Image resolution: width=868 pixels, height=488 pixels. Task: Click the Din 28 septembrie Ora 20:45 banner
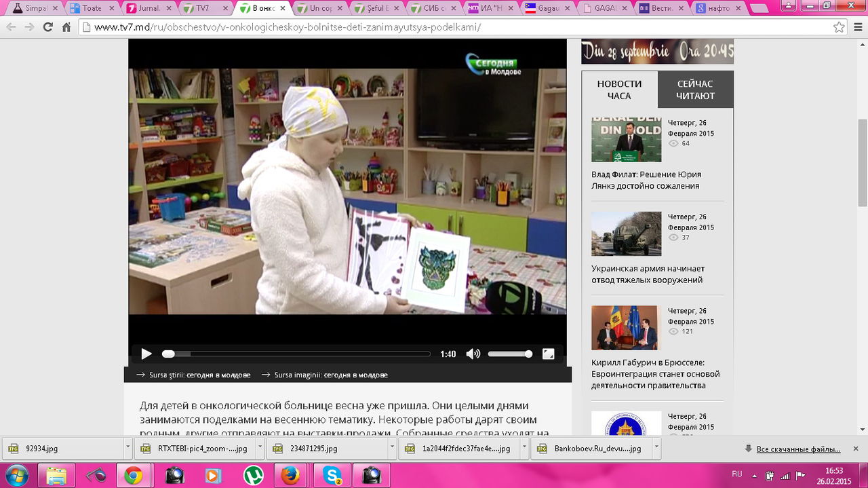click(x=658, y=51)
